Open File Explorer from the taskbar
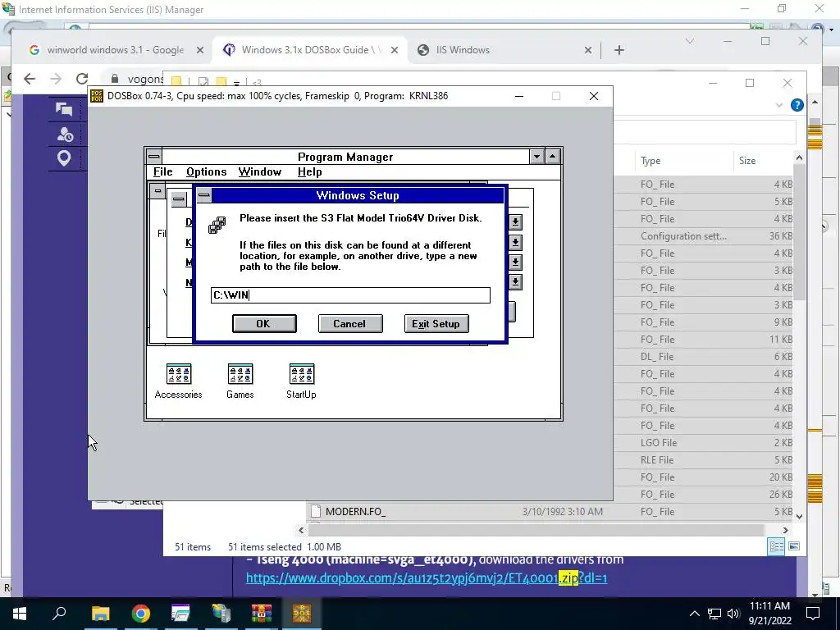Viewport: 840px width, 630px height. point(100,614)
